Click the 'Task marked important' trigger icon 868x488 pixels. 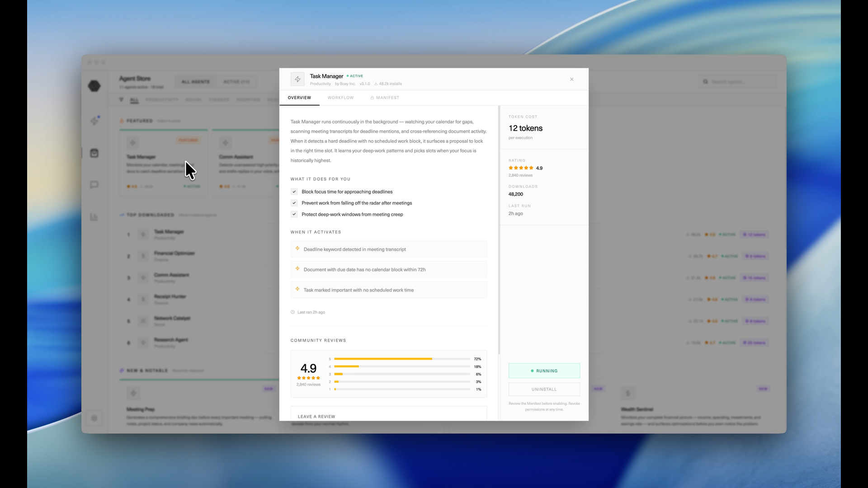point(297,289)
